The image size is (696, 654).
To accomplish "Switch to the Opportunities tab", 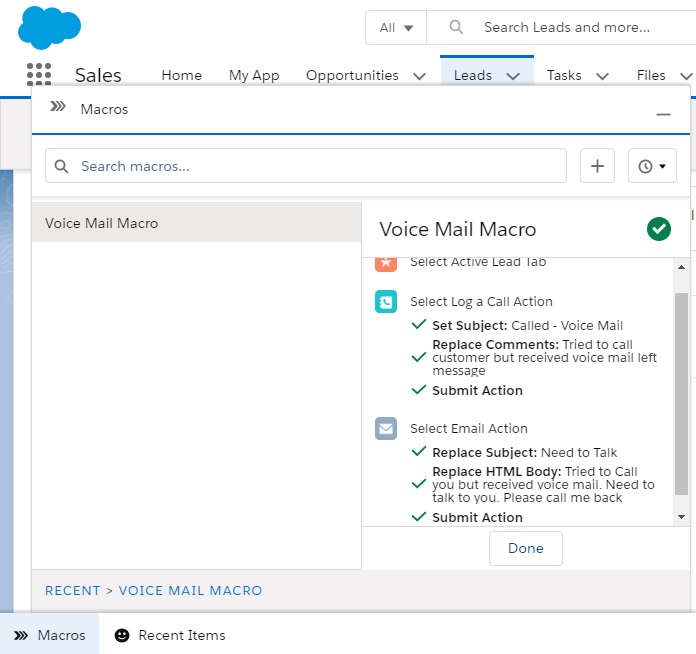I will point(352,75).
